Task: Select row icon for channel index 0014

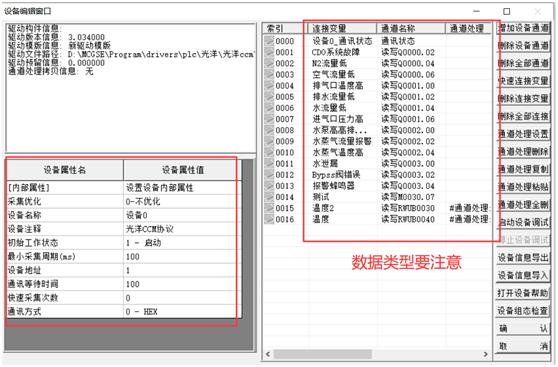Action: [x=269, y=197]
